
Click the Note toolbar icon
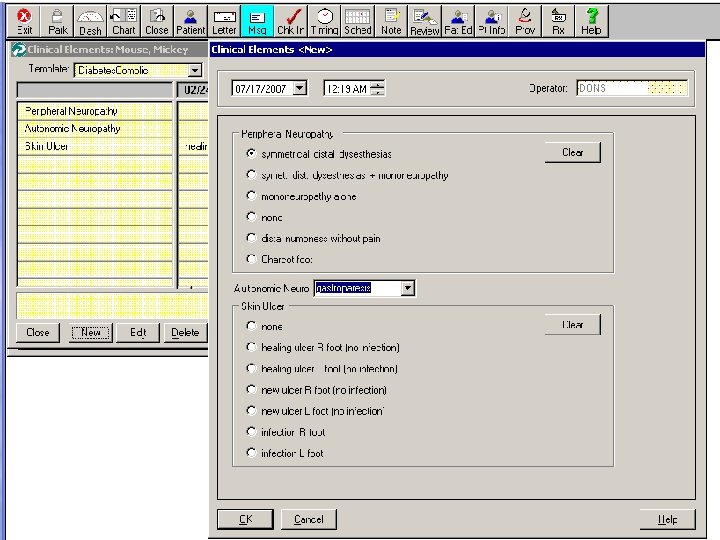tap(391, 22)
